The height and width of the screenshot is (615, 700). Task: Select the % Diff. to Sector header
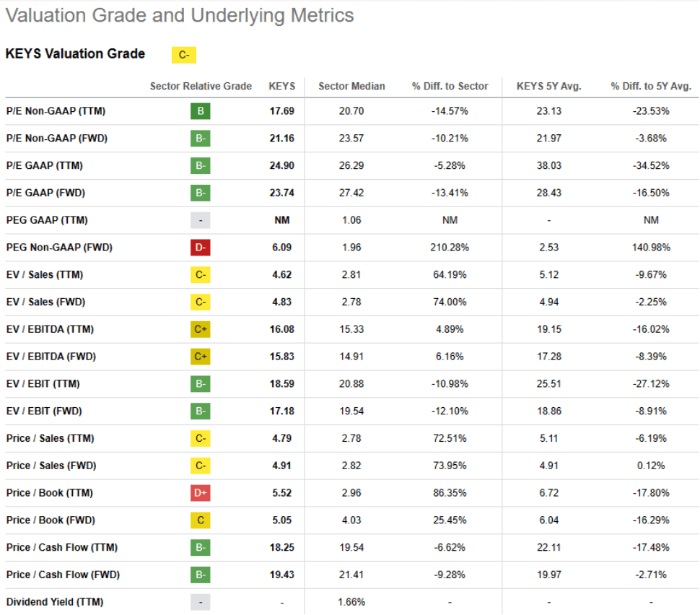[x=448, y=86]
